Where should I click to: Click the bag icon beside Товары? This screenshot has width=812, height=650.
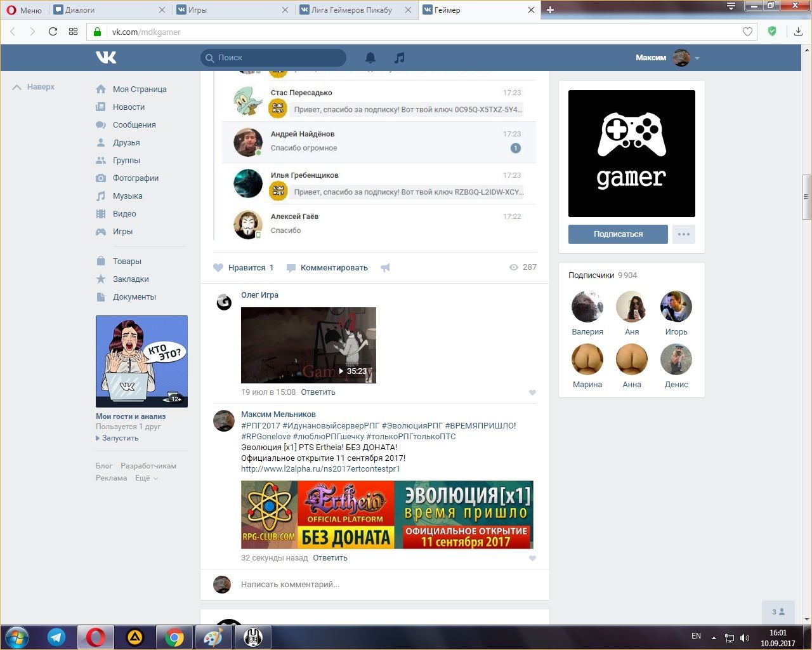click(x=101, y=262)
